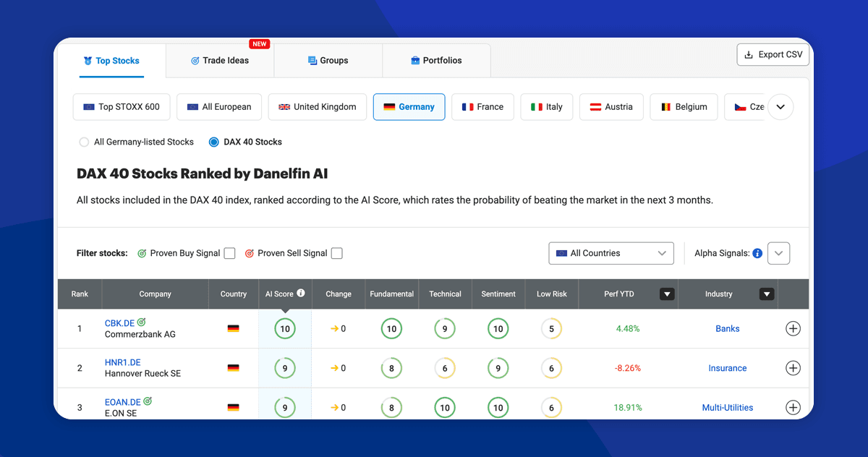Click the Export CSV button

(773, 55)
